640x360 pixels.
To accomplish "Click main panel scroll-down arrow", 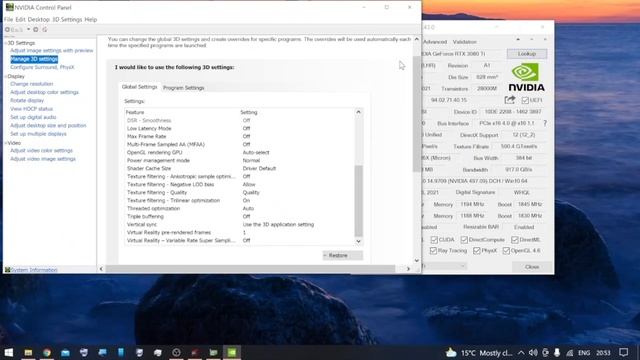I will click(416, 260).
